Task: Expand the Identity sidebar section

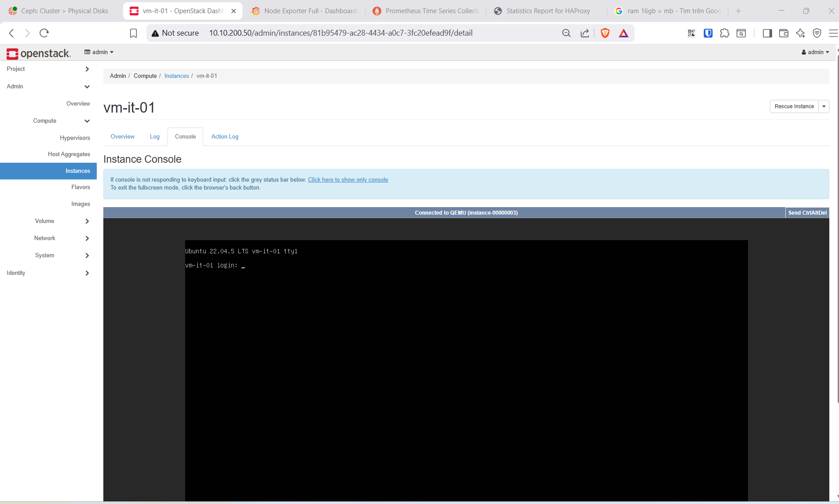Action: click(x=48, y=273)
